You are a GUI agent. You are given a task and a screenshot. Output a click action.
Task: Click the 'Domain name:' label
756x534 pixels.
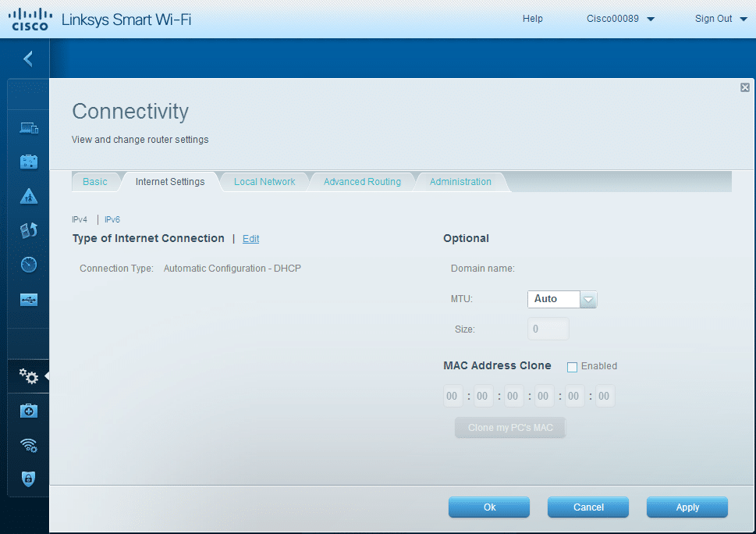(483, 269)
